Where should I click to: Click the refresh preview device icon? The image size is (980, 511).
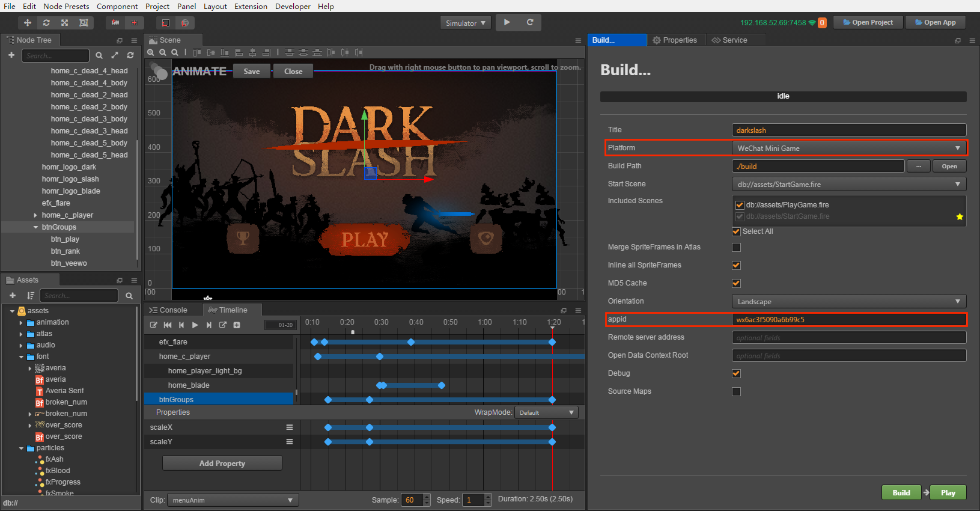coord(530,22)
